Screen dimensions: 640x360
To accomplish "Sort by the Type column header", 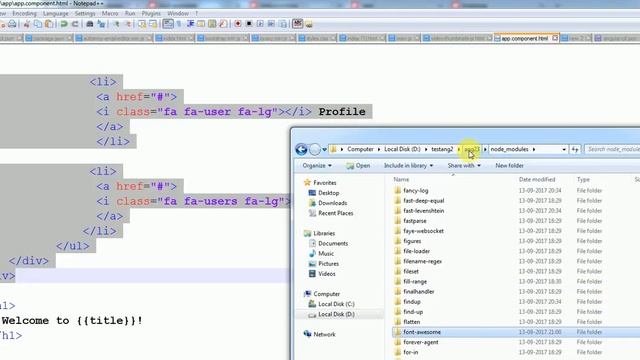I will 583,180.
